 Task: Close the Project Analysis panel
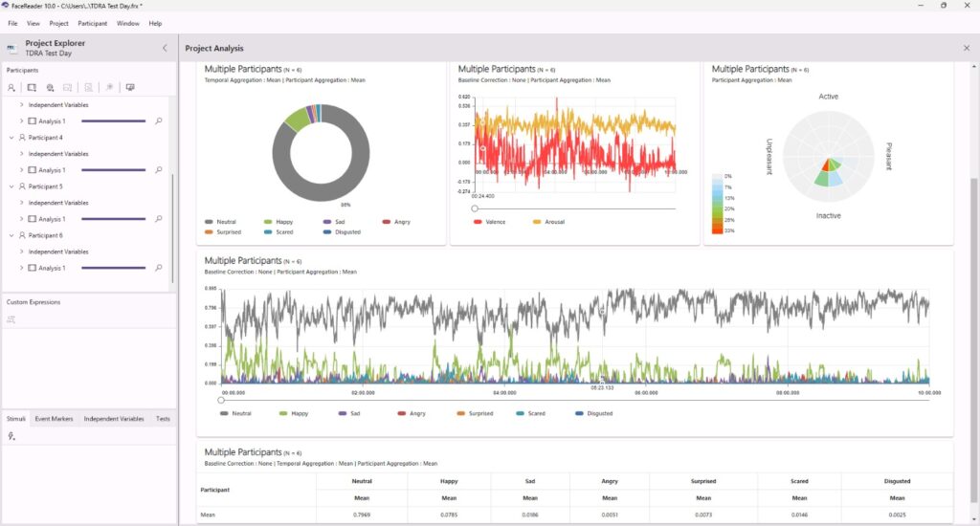[966, 48]
